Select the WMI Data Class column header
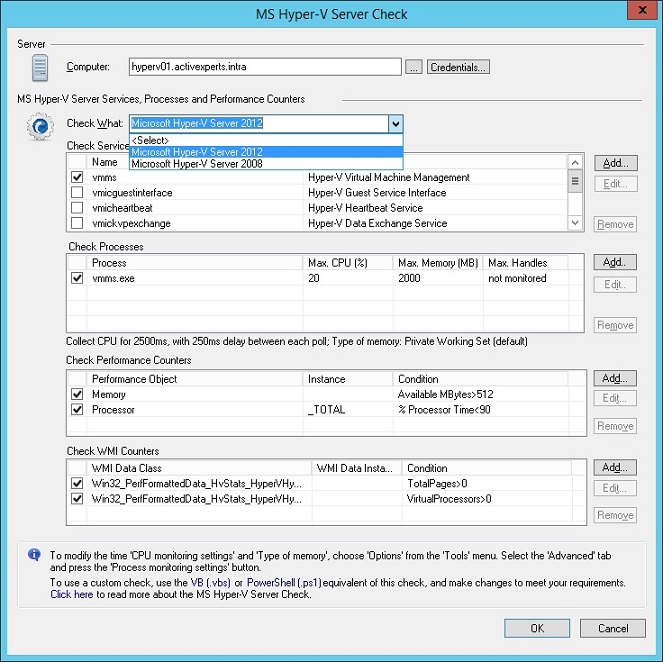 tap(199, 468)
